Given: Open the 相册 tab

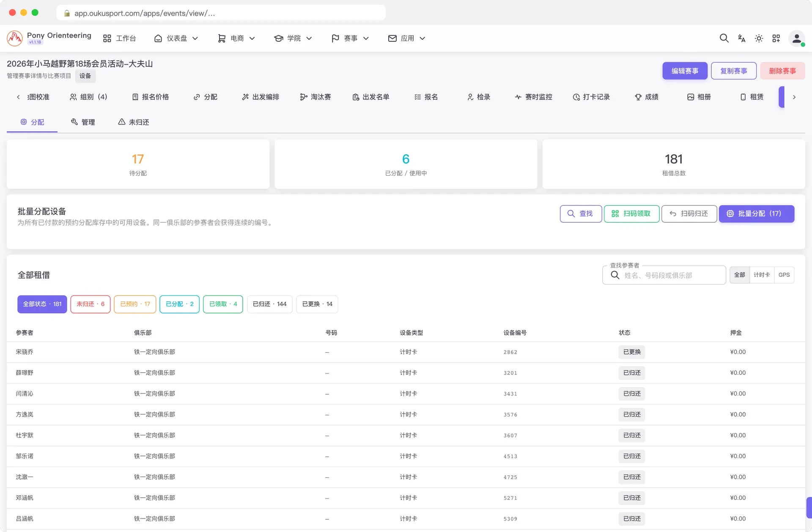Looking at the screenshot, I should coord(699,97).
